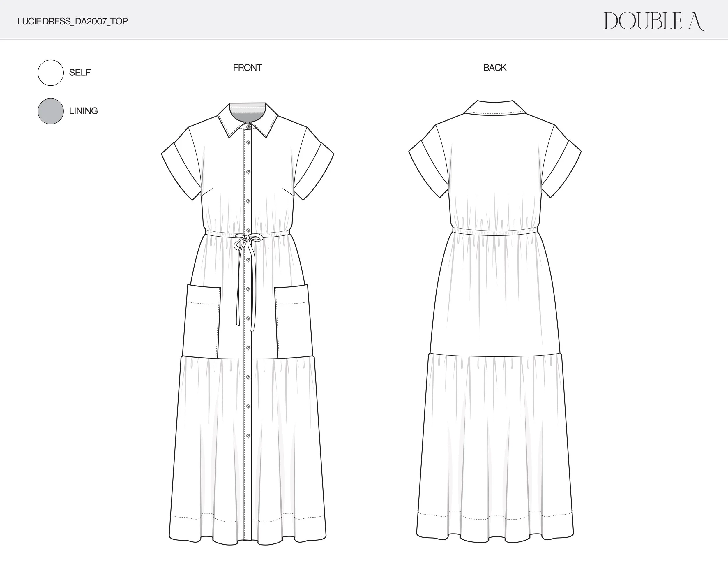Image resolution: width=728 pixels, height=563 pixels.
Task: Click the white SELF color swatch
Action: pos(51,73)
